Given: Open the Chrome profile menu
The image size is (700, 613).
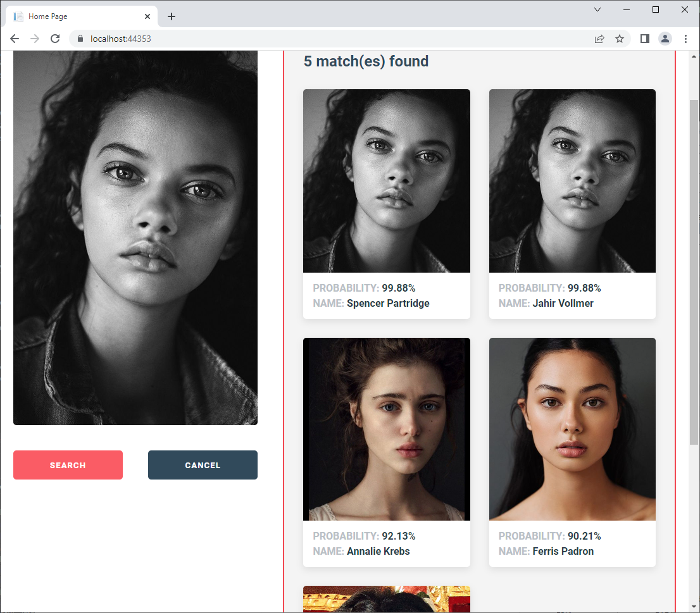Looking at the screenshot, I should click(665, 39).
